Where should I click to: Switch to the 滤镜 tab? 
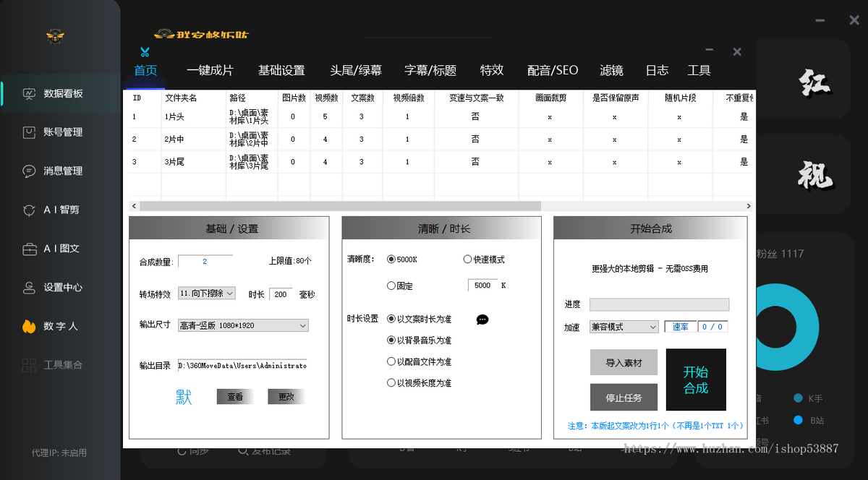click(x=611, y=70)
